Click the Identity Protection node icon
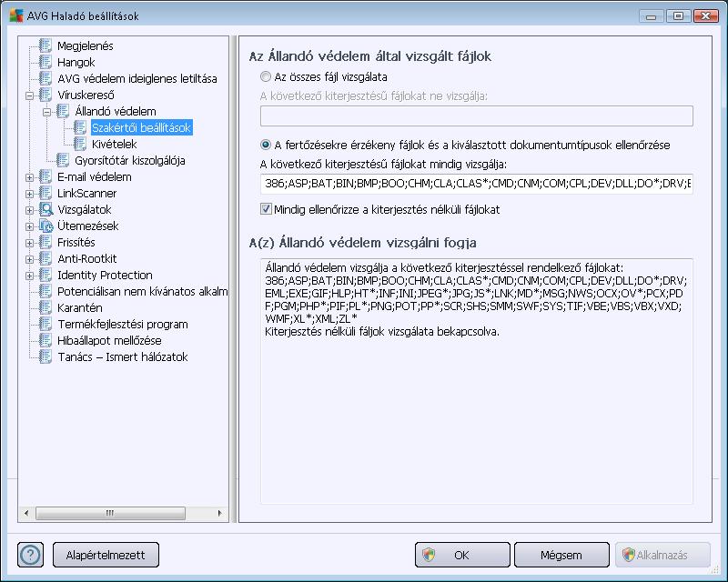The width and height of the screenshot is (728, 582). click(45, 275)
